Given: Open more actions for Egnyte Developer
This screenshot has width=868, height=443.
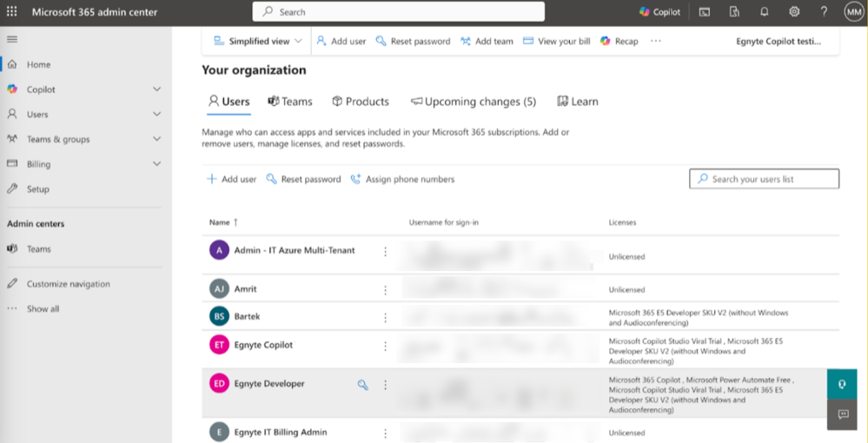Looking at the screenshot, I should click(385, 385).
